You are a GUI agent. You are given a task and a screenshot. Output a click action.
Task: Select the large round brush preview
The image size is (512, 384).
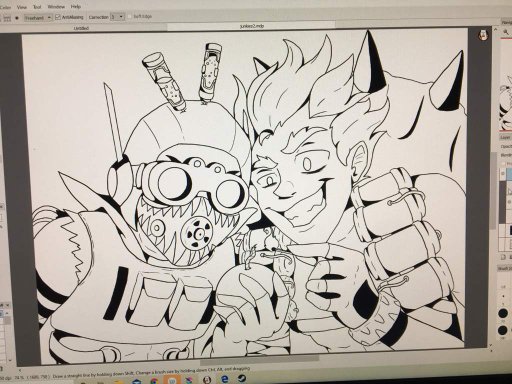pos(503,313)
